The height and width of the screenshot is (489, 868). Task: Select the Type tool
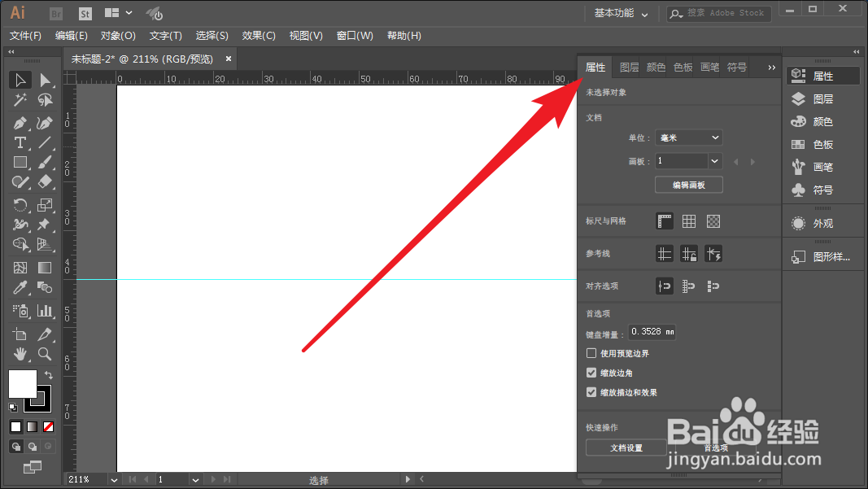click(x=20, y=143)
